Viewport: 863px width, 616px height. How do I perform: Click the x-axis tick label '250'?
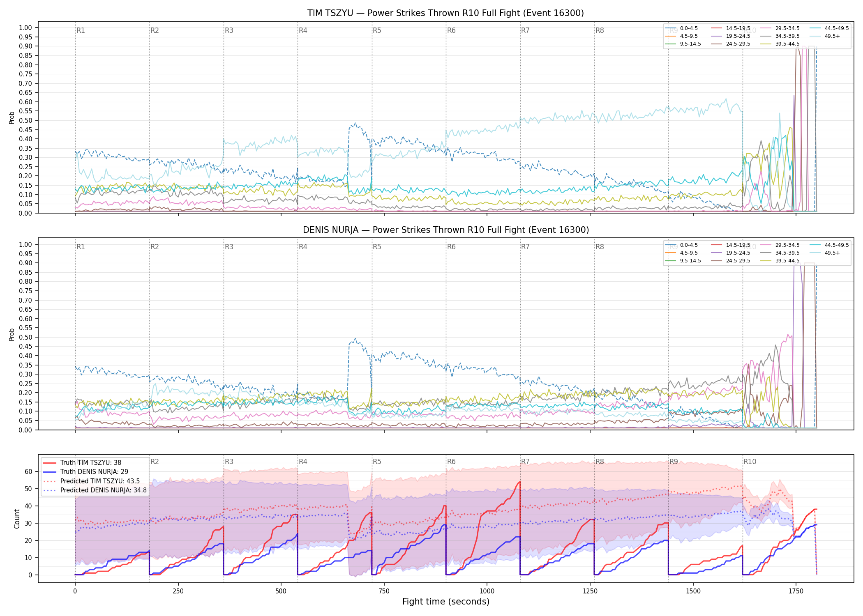(178, 591)
